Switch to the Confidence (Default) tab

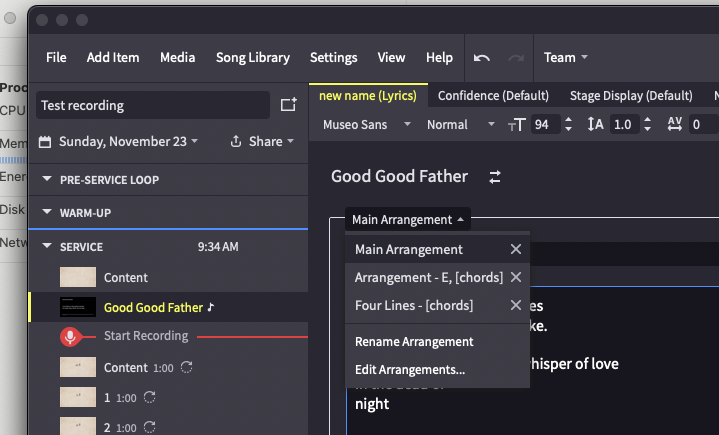(x=493, y=95)
